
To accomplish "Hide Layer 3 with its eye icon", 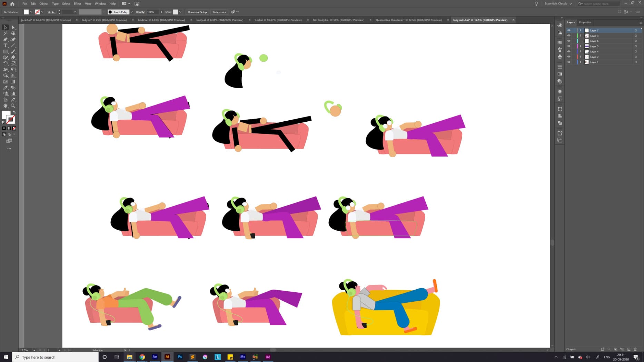I will pyautogui.click(x=569, y=36).
